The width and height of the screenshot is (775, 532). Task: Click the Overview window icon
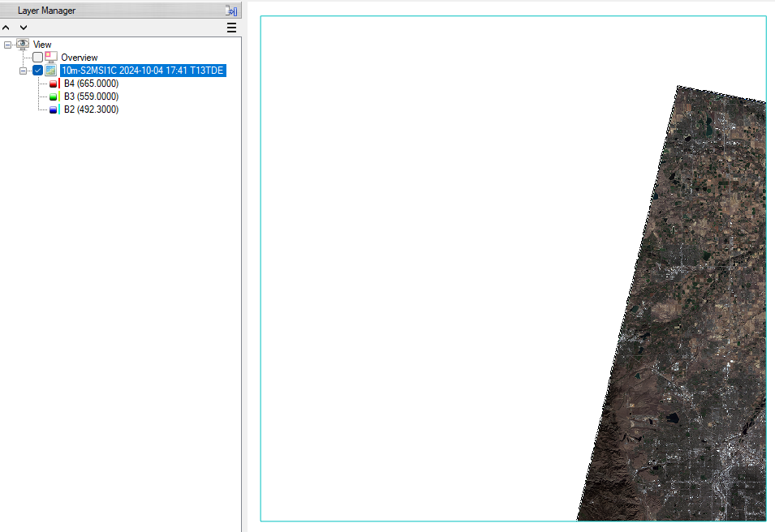coord(51,58)
